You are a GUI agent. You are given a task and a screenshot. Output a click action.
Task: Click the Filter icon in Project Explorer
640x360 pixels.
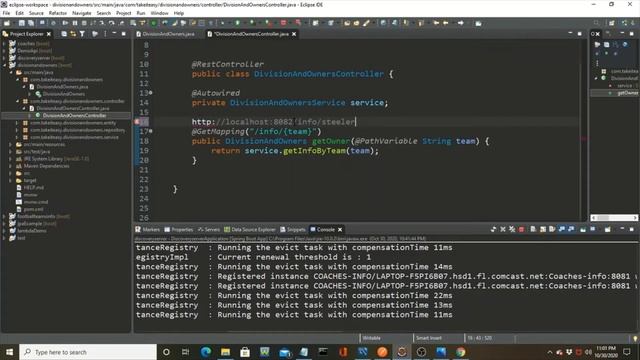click(82, 34)
